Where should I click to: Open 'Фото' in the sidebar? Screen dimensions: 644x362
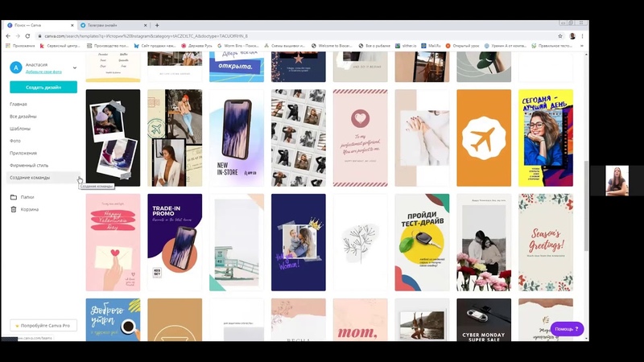tap(15, 141)
